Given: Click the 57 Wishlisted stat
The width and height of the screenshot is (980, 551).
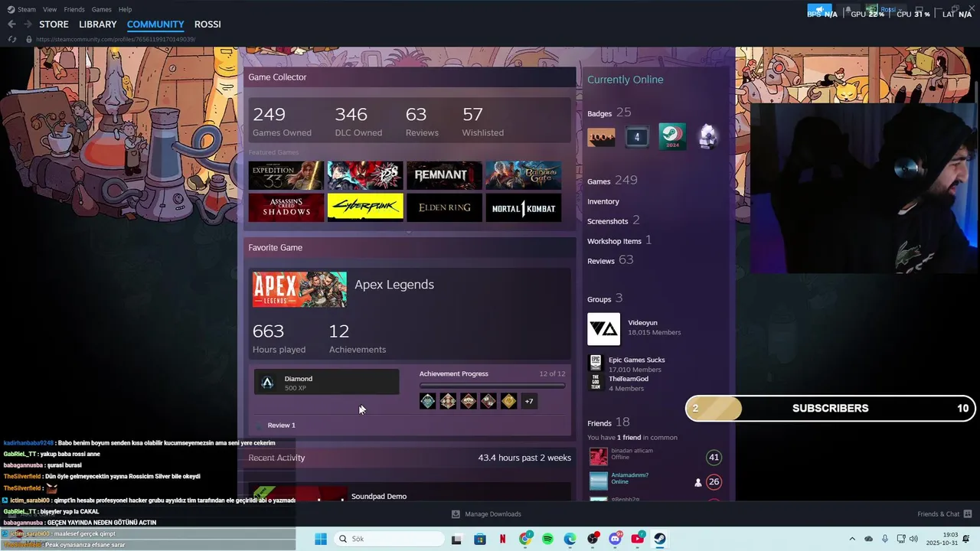Looking at the screenshot, I should [x=482, y=121].
